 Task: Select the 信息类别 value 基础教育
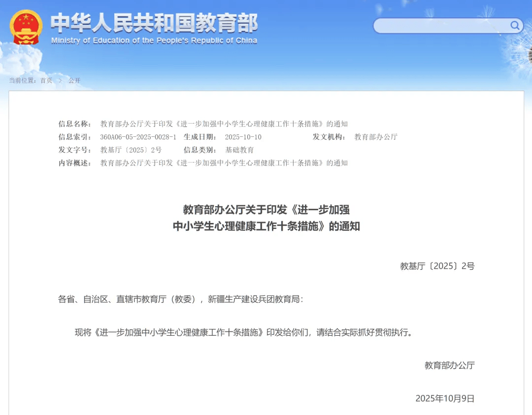coord(239,150)
